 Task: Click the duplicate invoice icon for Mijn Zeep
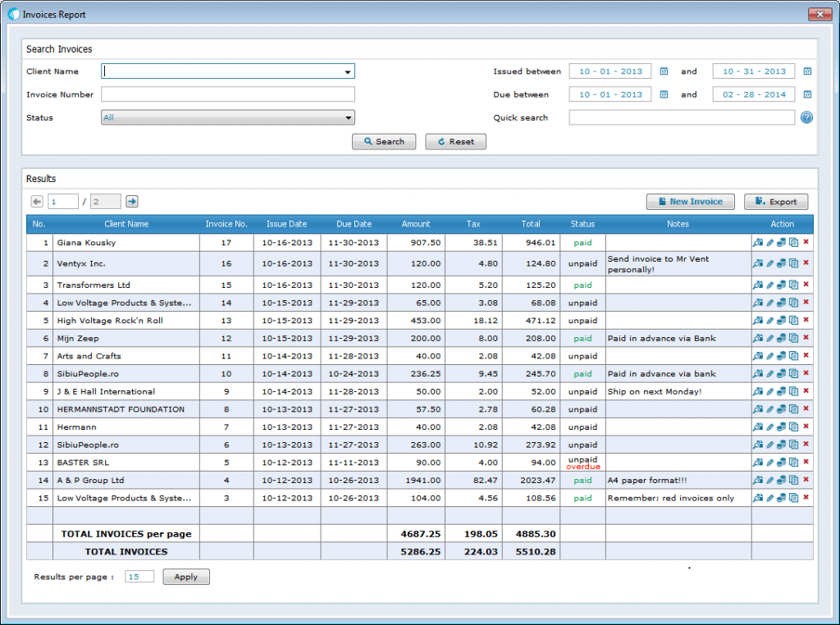pyautogui.click(x=793, y=338)
